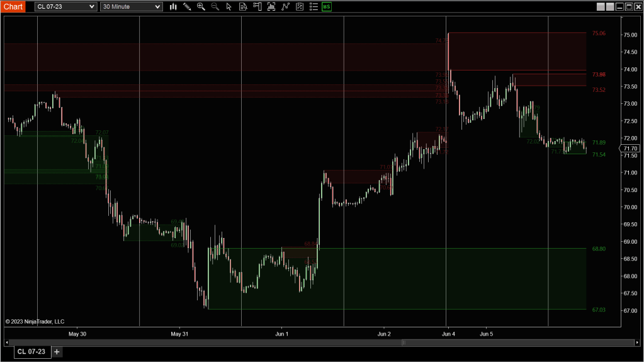Choose the cursor pointer tool

[229, 6]
